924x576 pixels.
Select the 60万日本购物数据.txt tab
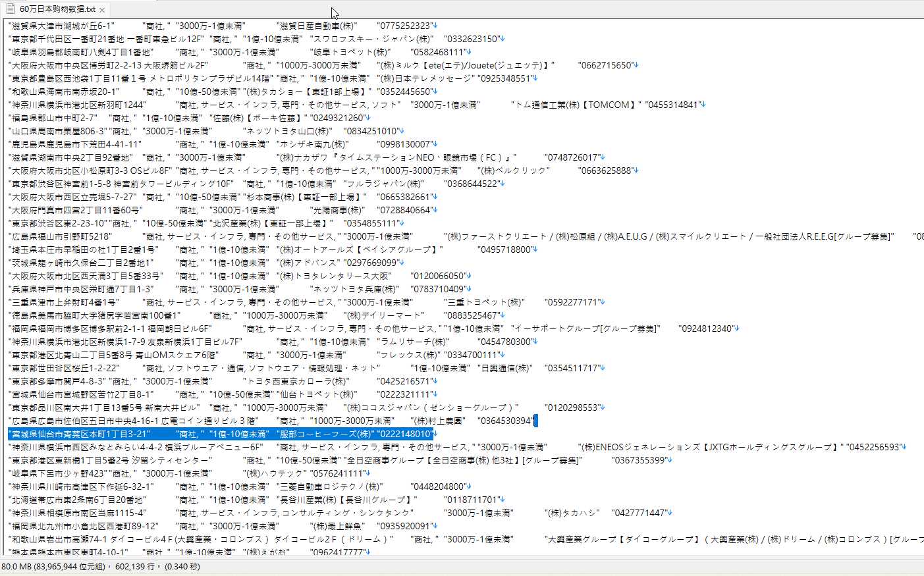click(55, 9)
